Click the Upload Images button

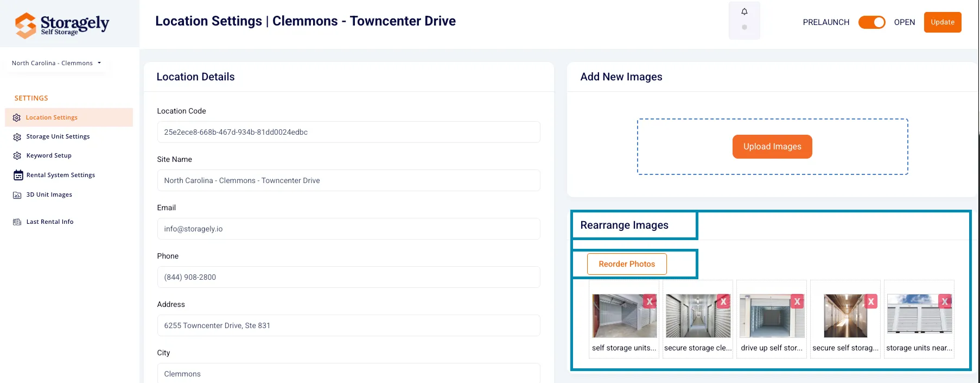[772, 147]
